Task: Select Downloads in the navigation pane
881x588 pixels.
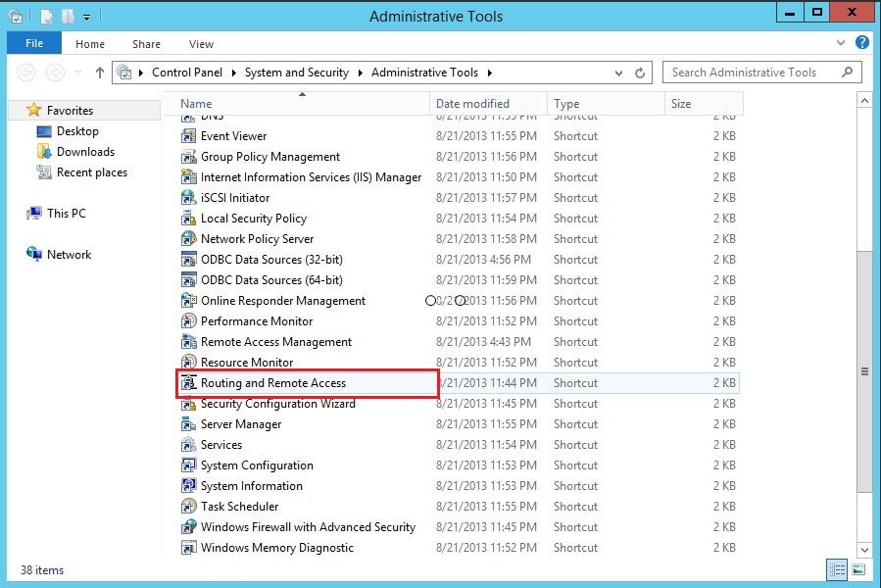Action: [85, 152]
